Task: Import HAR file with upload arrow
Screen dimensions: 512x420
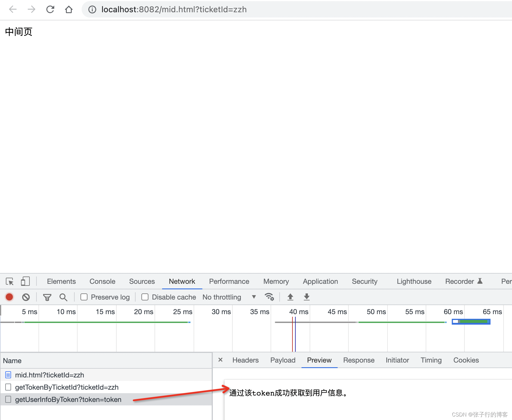Action: click(290, 297)
